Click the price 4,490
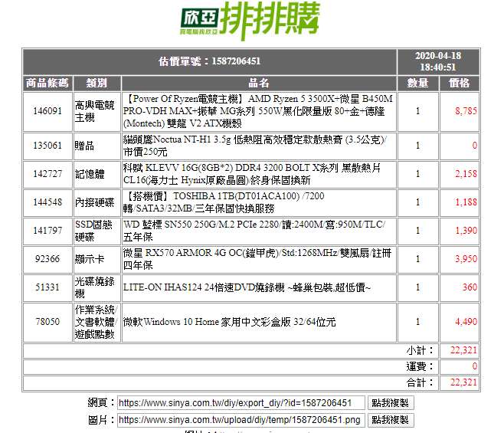 466,322
